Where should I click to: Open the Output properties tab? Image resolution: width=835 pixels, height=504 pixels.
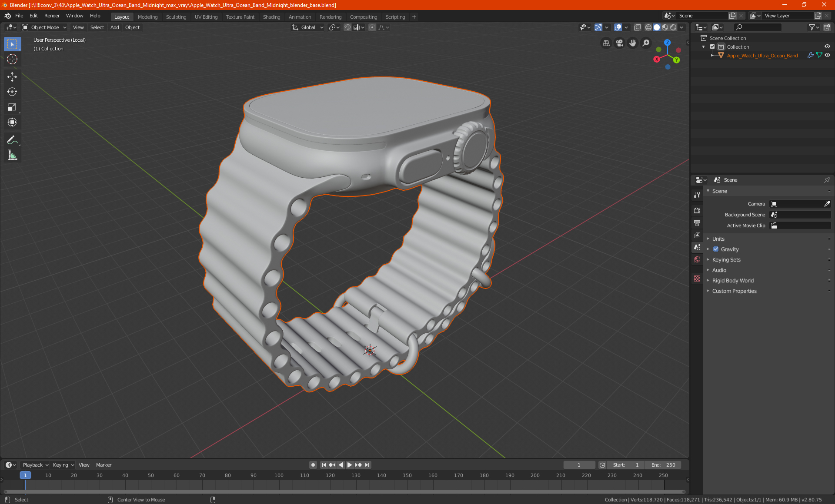[697, 223]
